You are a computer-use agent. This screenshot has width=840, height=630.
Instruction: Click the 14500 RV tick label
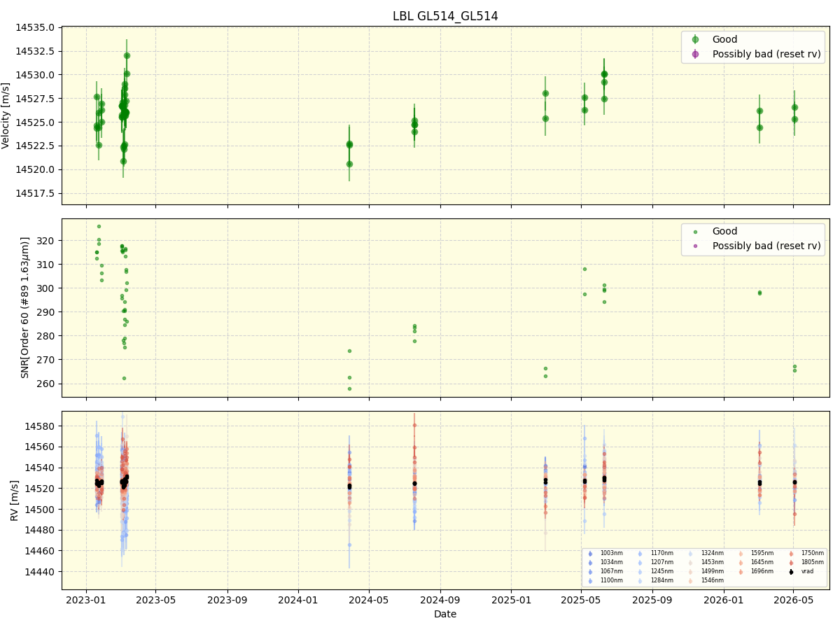click(x=40, y=509)
